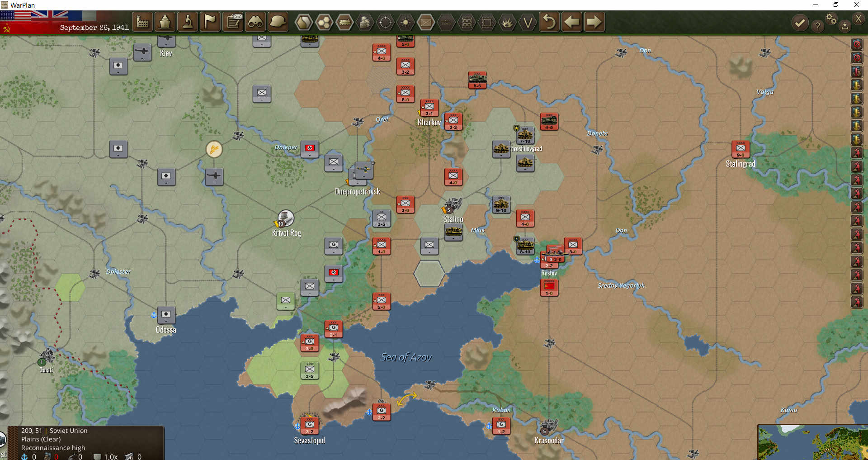Toggle the supply coins overlay button

pyautogui.click(x=365, y=22)
